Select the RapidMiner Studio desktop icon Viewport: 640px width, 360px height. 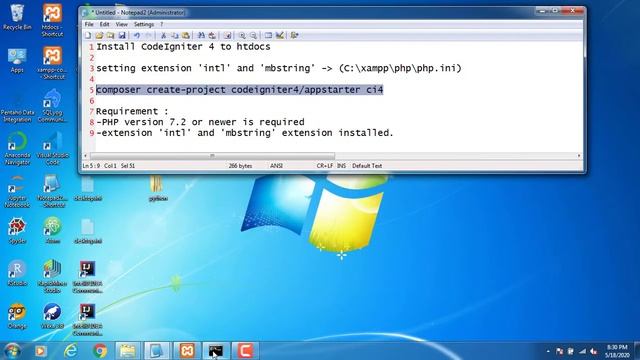coord(52,276)
